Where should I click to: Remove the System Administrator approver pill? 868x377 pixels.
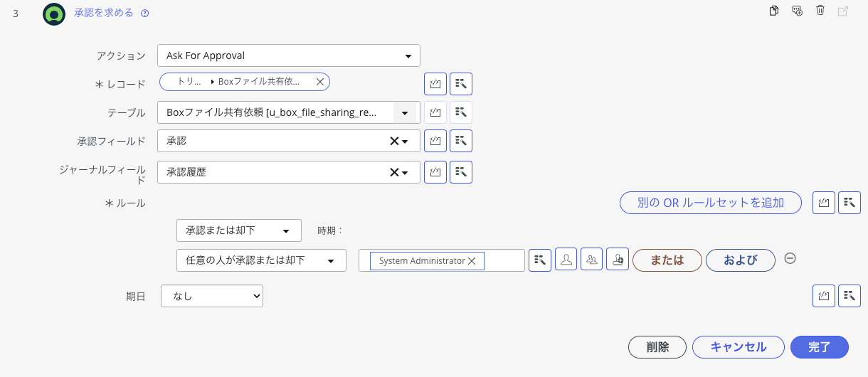click(472, 261)
